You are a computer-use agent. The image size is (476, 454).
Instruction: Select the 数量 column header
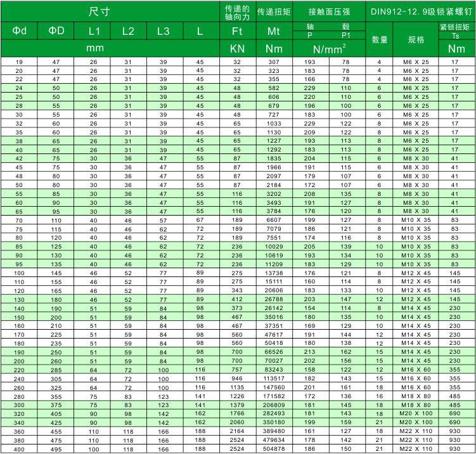380,39
